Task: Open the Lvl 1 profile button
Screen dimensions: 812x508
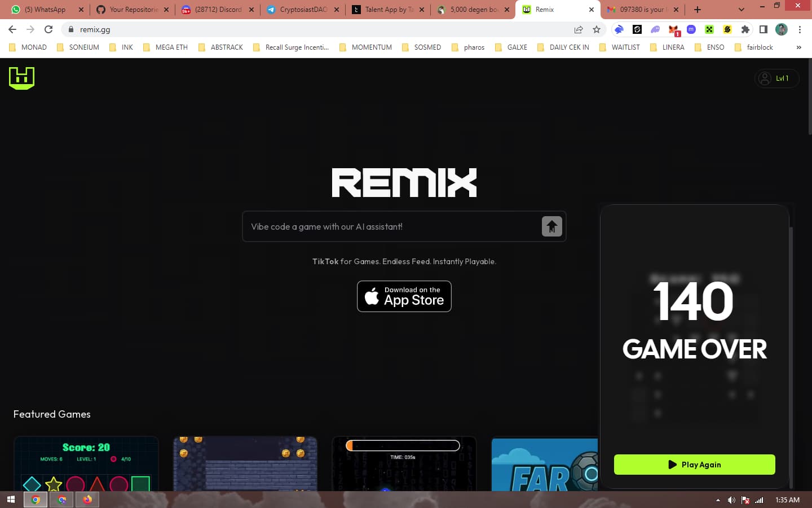Action: pos(776,78)
